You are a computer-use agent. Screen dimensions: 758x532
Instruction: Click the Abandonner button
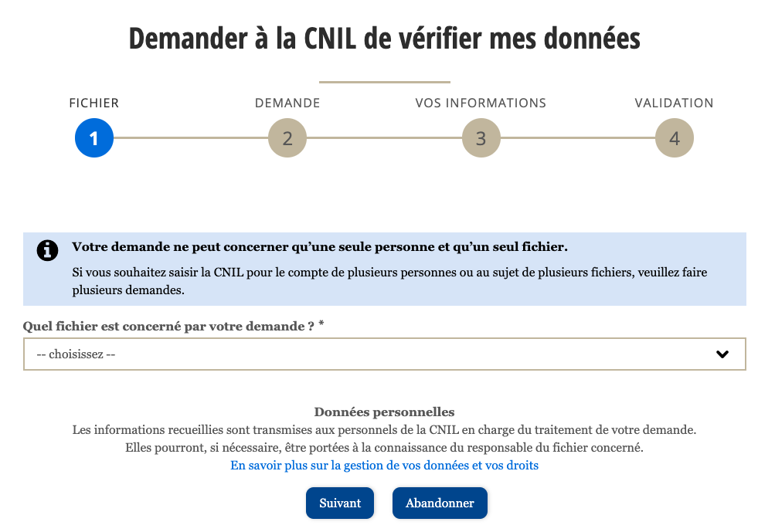tap(440, 503)
